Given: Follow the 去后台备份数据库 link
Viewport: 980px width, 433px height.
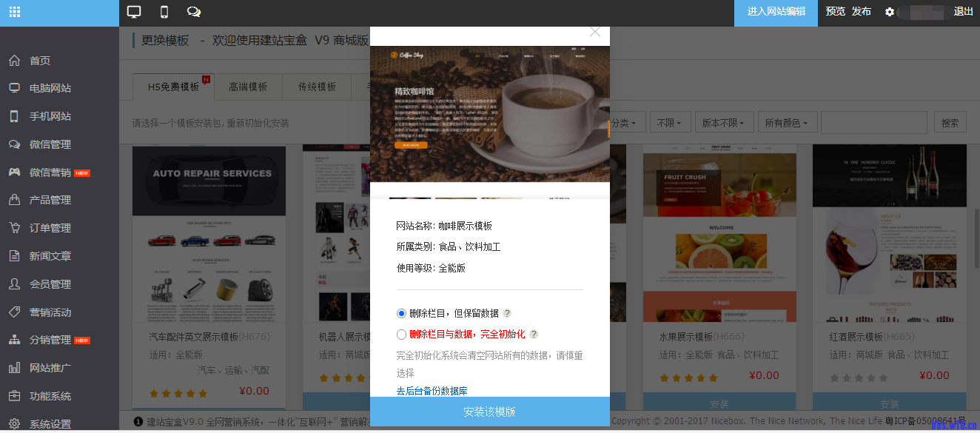Looking at the screenshot, I should 432,391.
